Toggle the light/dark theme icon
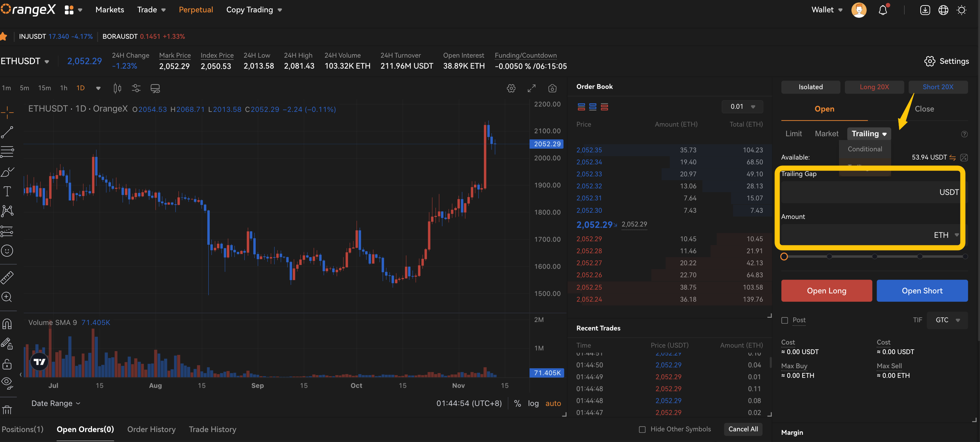This screenshot has height=442, width=980. 962,10
